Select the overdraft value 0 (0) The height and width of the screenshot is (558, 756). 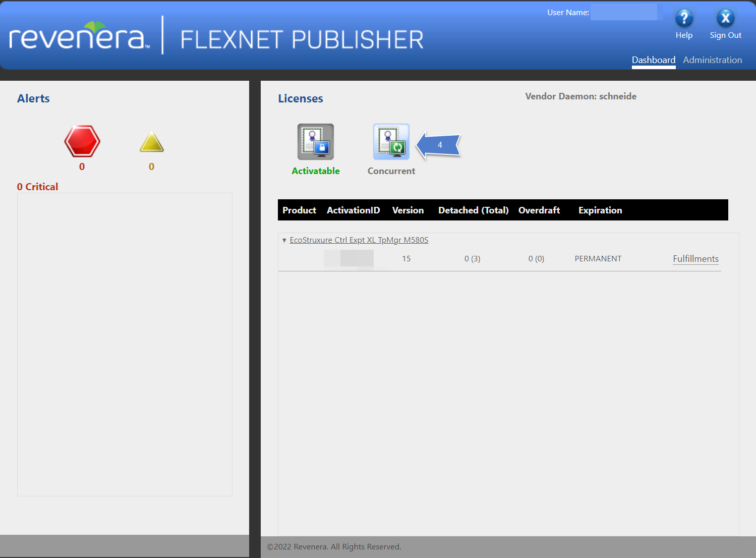tap(536, 259)
